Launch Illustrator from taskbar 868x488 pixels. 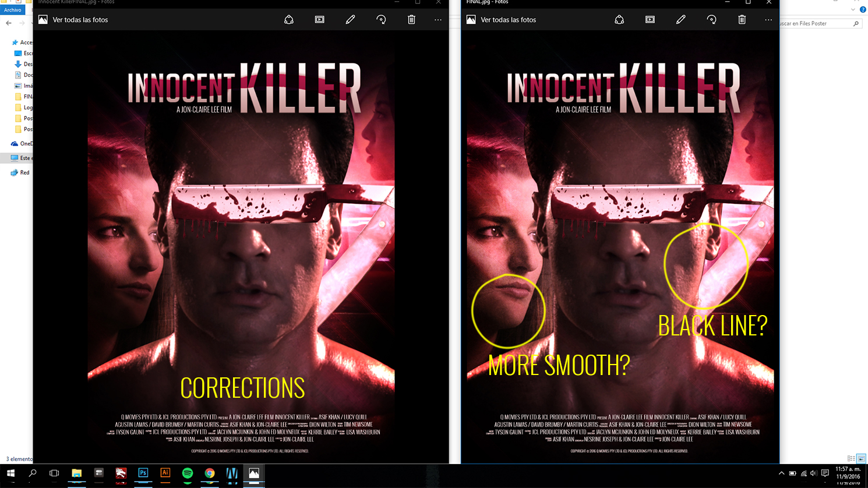click(165, 473)
